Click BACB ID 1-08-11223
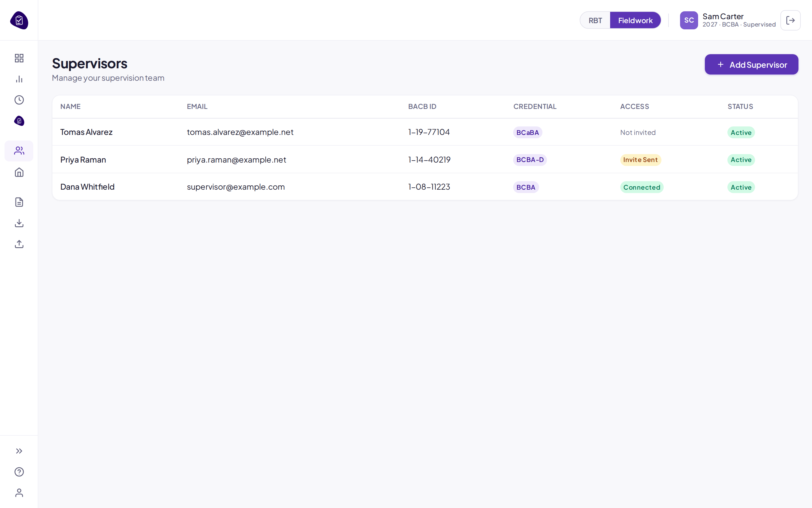This screenshot has height=508, width=812. pos(429,187)
